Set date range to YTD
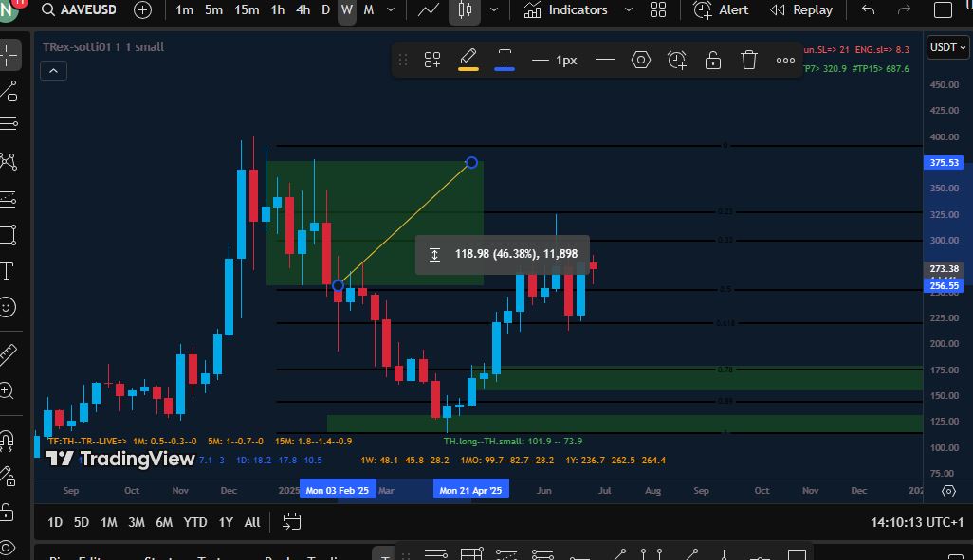 195,522
